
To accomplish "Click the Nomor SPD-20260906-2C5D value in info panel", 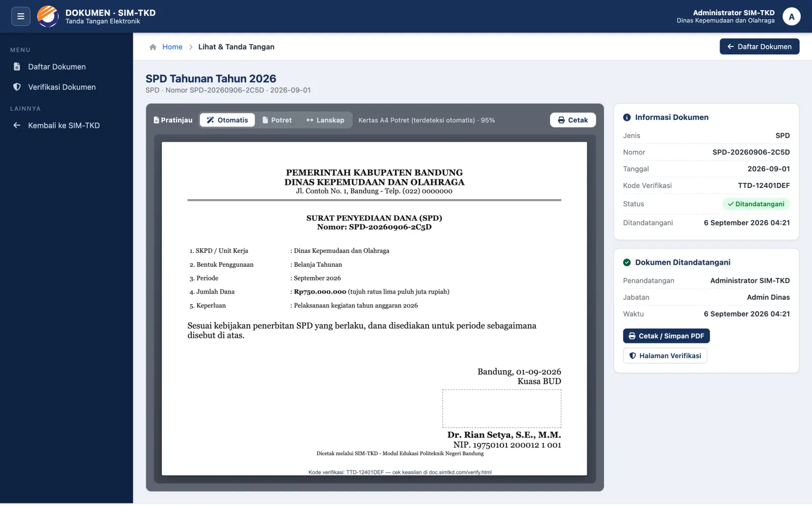I will [751, 152].
